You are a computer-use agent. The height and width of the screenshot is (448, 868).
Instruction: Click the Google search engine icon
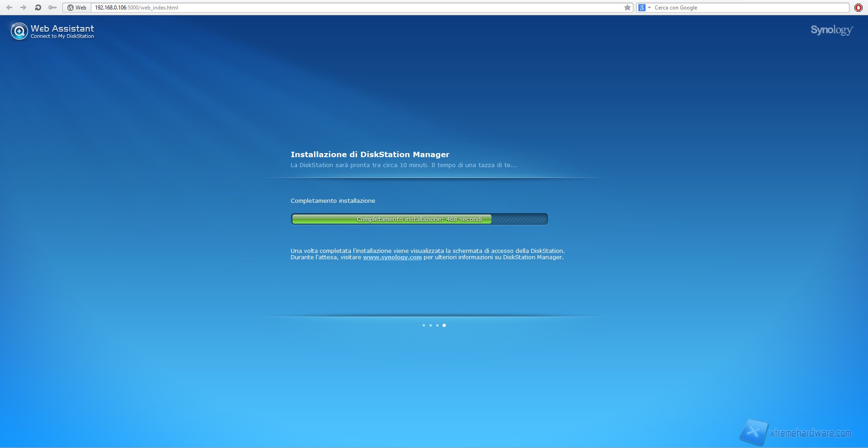(x=642, y=8)
